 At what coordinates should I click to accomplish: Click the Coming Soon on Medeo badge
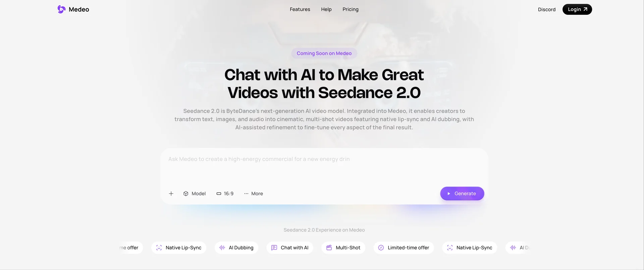(324, 53)
